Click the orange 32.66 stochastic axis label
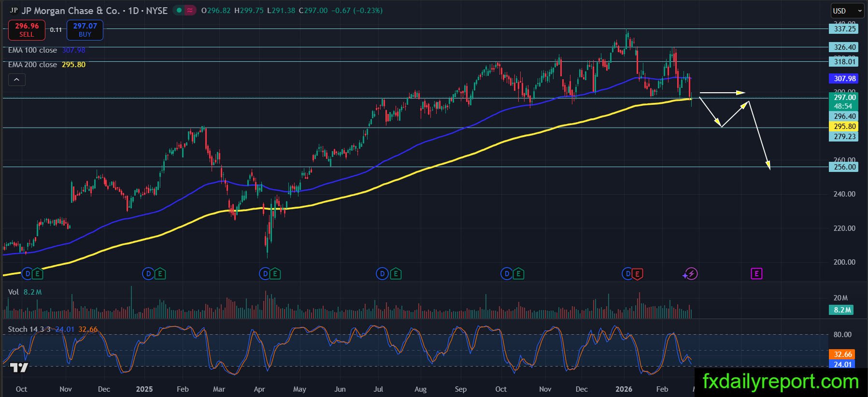 843,354
